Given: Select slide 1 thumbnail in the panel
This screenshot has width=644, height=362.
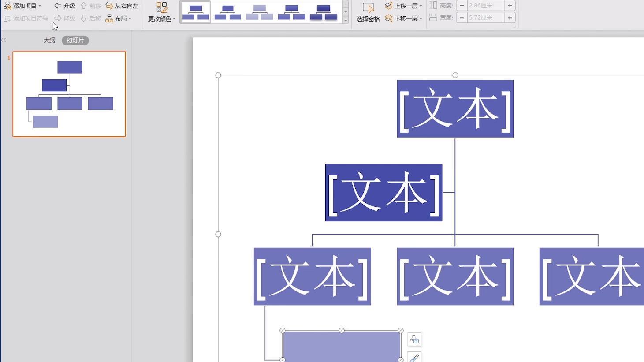Looking at the screenshot, I should pyautogui.click(x=69, y=94).
